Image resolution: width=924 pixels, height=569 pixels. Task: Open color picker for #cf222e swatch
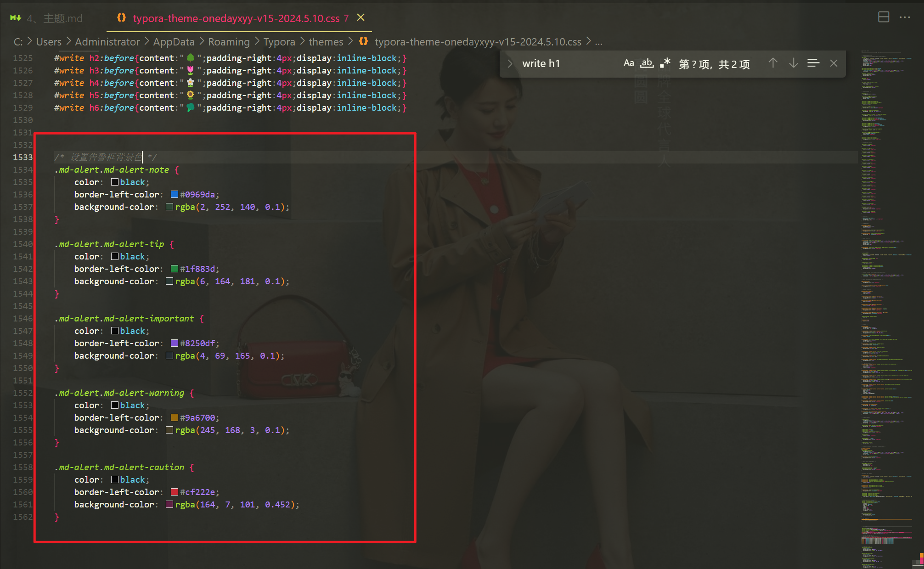point(175,492)
